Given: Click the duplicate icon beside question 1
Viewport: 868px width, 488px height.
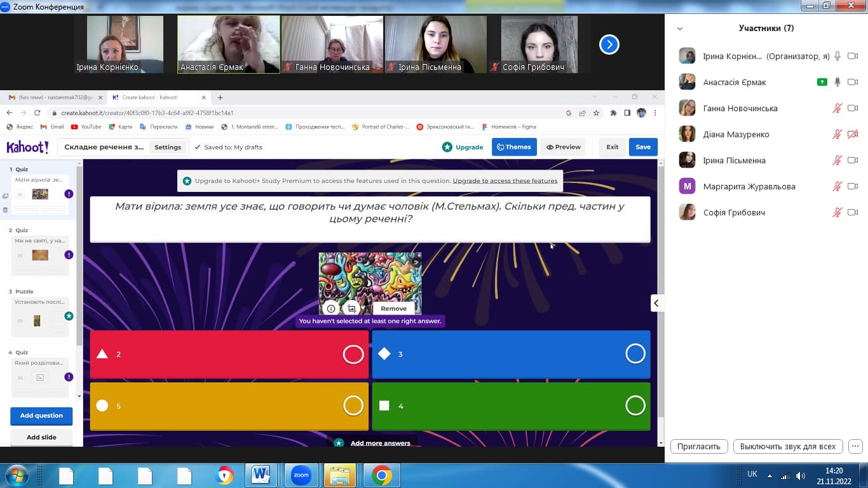Looking at the screenshot, I should pos(5,196).
